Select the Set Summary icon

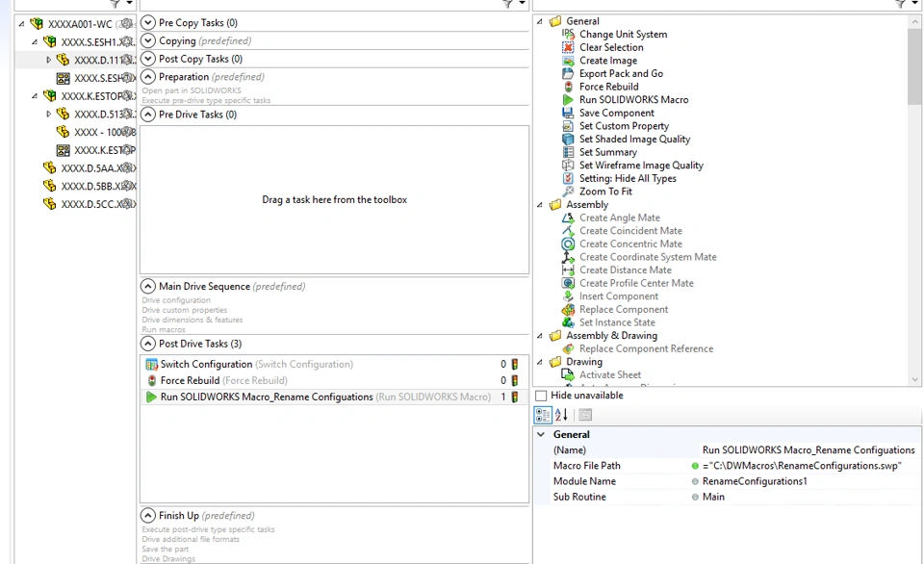point(568,152)
